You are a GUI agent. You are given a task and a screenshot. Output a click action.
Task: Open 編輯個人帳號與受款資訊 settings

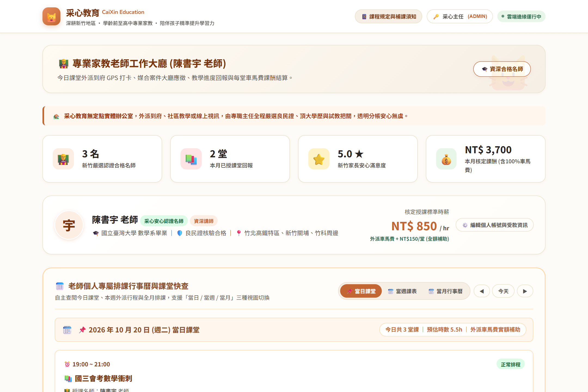(495, 225)
